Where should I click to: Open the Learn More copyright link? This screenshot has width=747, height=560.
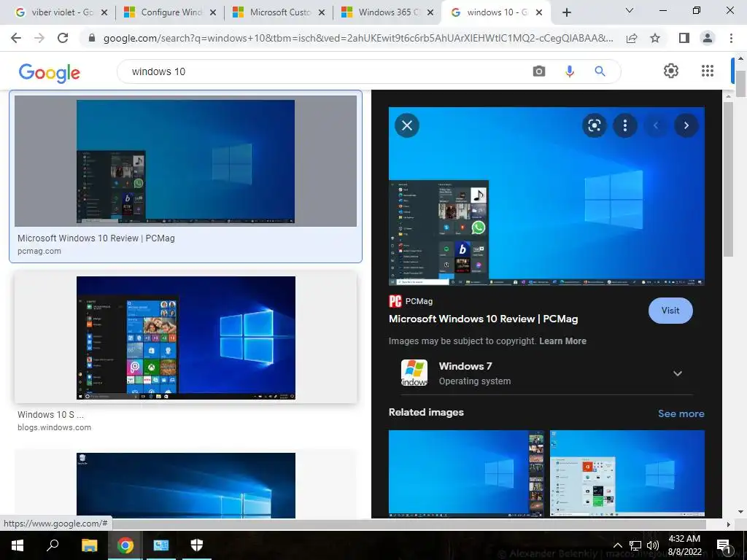pos(562,341)
